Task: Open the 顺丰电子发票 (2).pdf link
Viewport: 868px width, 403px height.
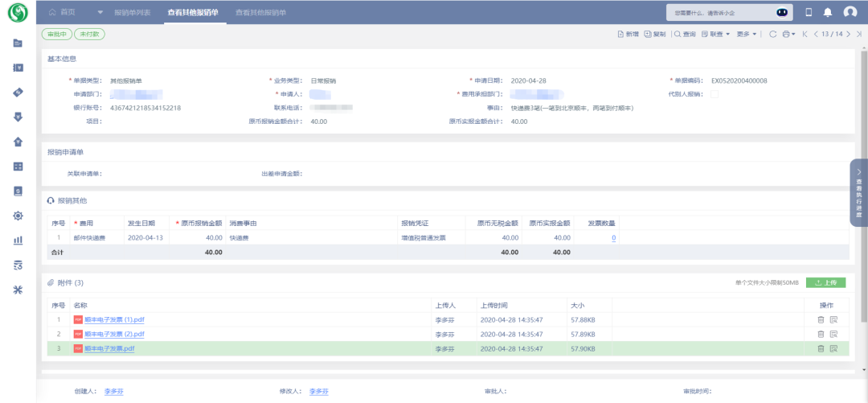Action: tap(114, 334)
